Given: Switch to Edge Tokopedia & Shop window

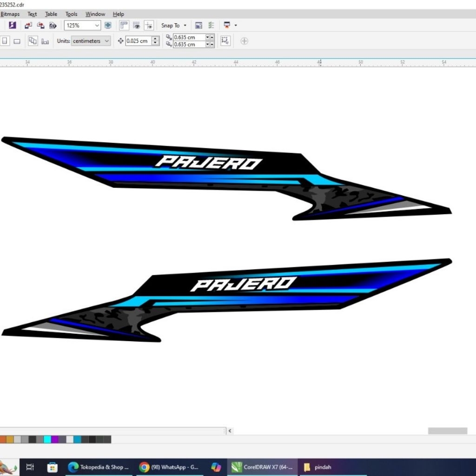Looking at the screenshot, I should pyautogui.click(x=99, y=467).
